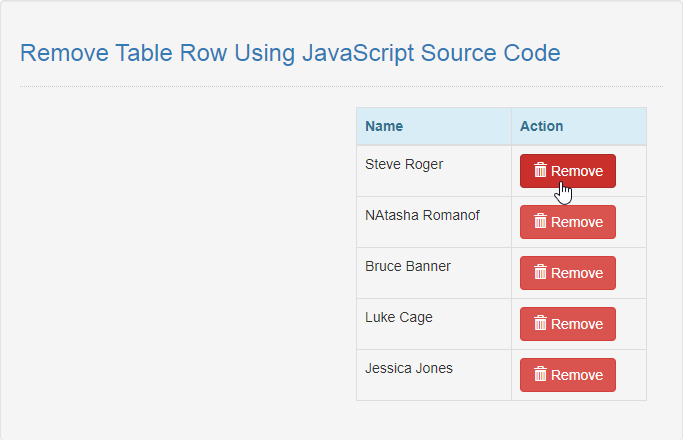The height and width of the screenshot is (440, 683).
Task: Click the Luke Cage name cell
Action: [434, 324]
